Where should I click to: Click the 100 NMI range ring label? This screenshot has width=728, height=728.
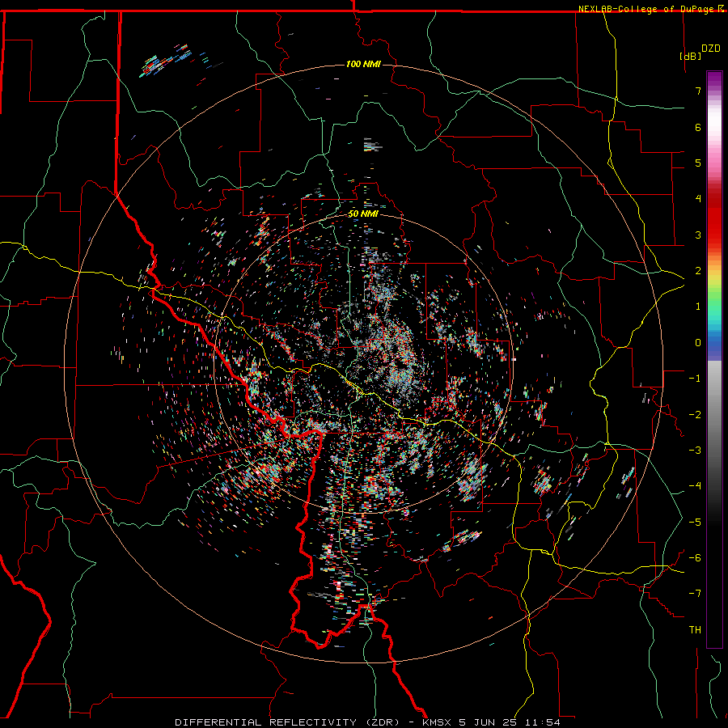[363, 64]
